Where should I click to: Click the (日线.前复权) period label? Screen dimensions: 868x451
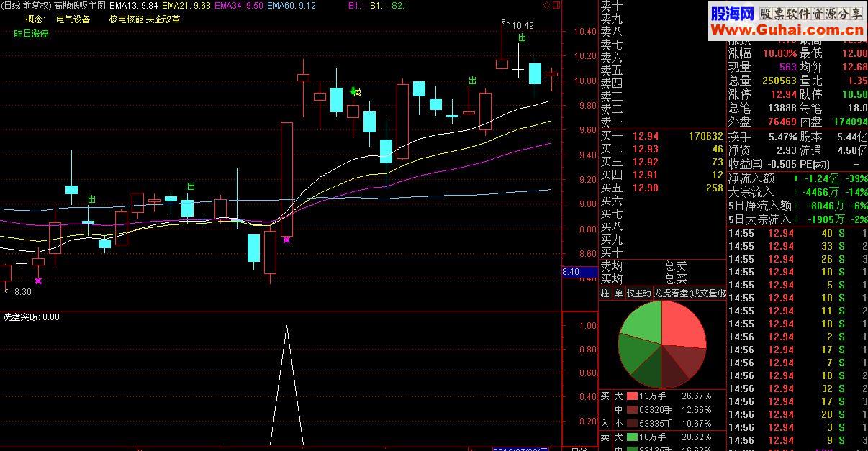click(26, 6)
